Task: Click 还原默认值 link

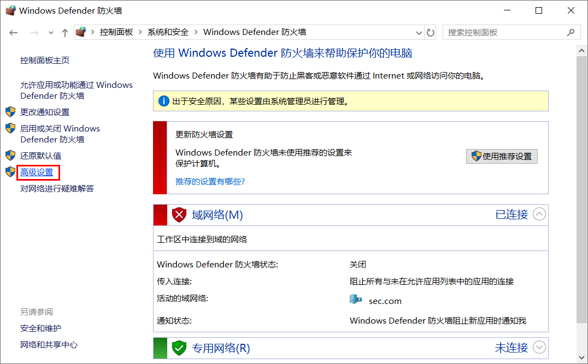Action: [x=40, y=156]
